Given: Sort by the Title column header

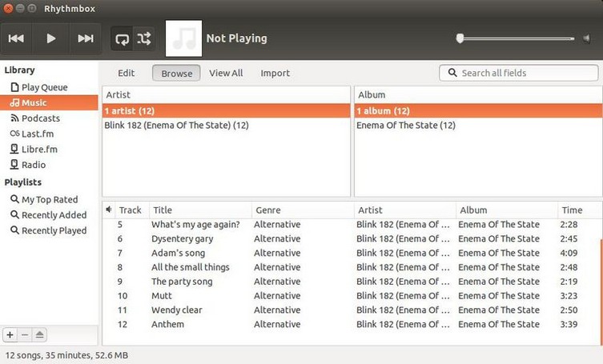Looking at the screenshot, I should (x=200, y=210).
